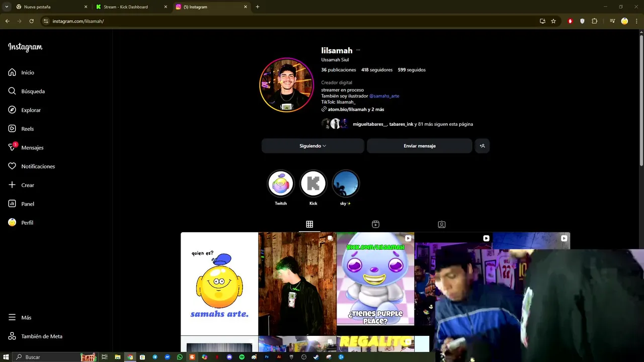Install app icon in address bar
This screenshot has height=362, width=644.
click(x=542, y=21)
